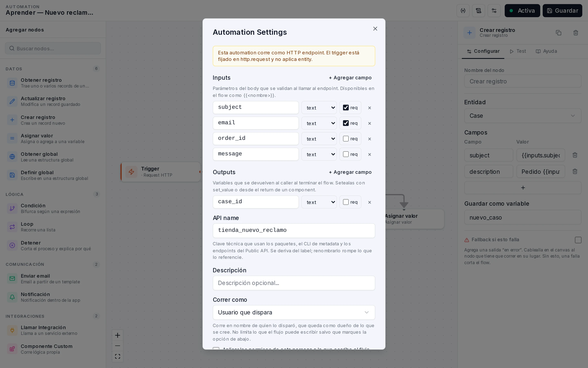
Task: Select the Trigger node on canvas
Action: [x=161, y=172]
